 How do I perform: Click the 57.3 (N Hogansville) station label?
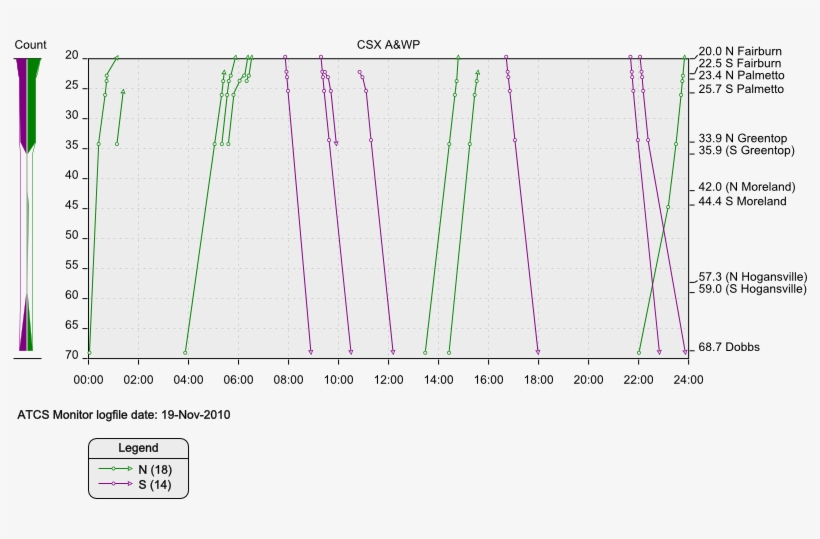coord(753,277)
